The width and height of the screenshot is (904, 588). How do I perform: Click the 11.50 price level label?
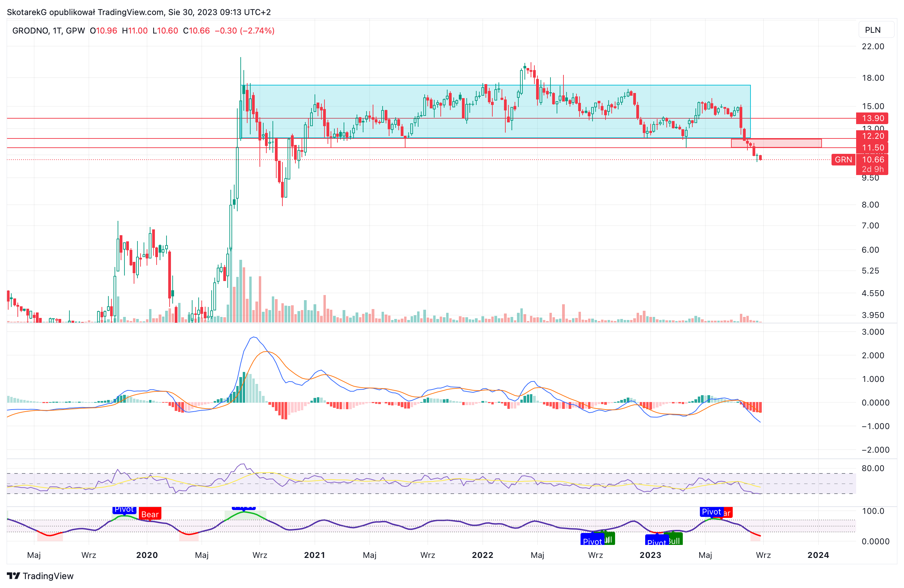click(872, 148)
